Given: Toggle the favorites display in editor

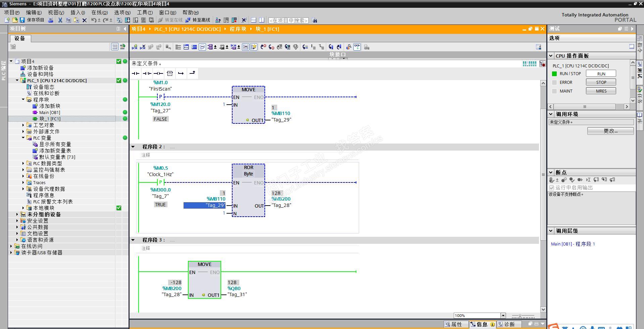Looking at the screenshot, I should pyautogui.click(x=254, y=47).
